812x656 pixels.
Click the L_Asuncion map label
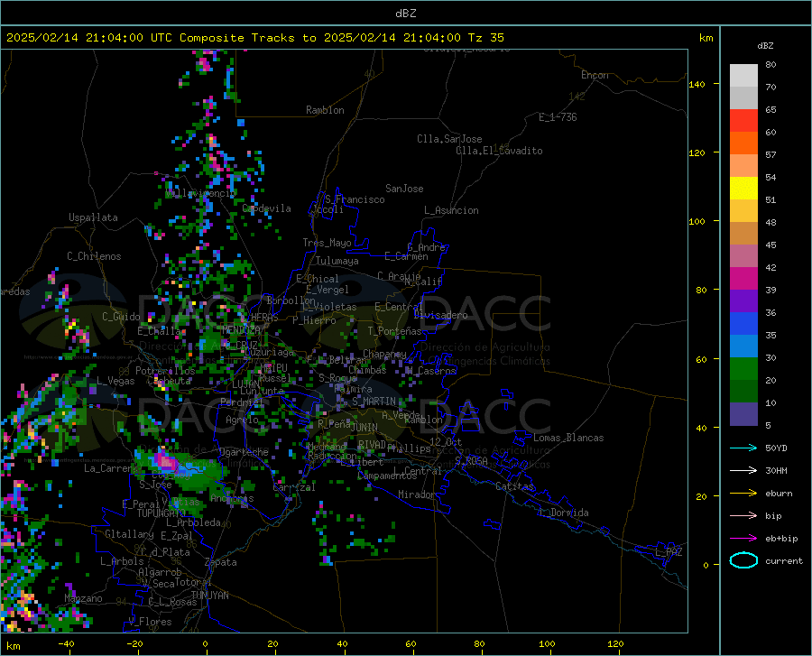tap(451, 210)
